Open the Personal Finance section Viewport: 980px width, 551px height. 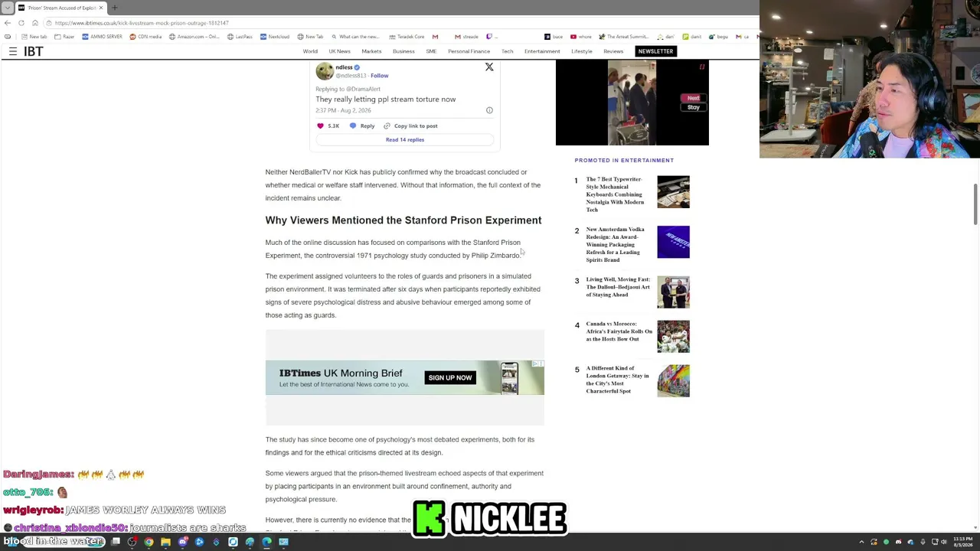(x=469, y=51)
